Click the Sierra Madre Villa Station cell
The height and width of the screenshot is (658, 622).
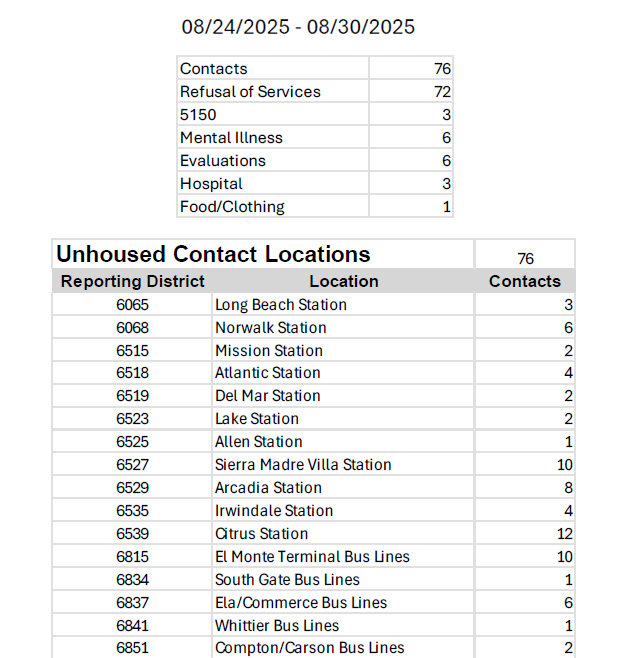point(303,465)
